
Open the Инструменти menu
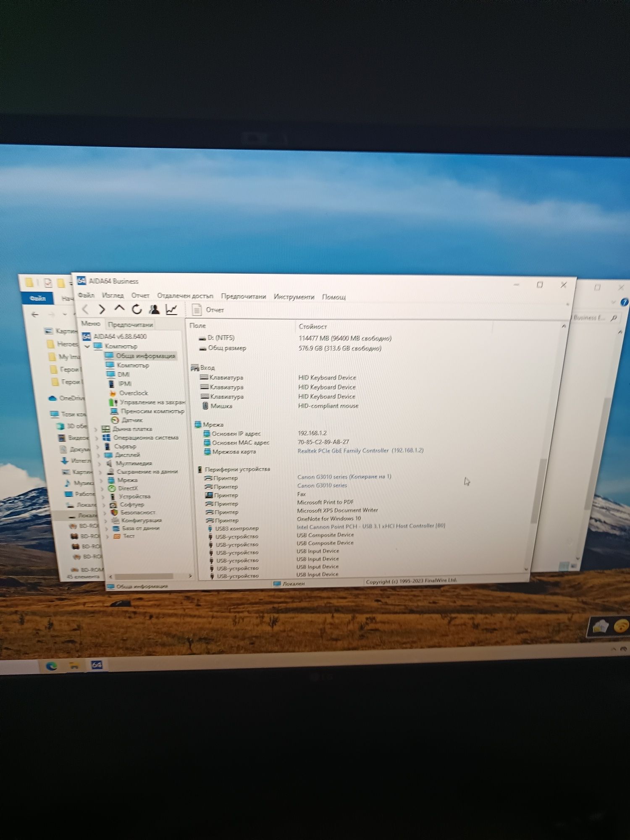[x=294, y=297]
